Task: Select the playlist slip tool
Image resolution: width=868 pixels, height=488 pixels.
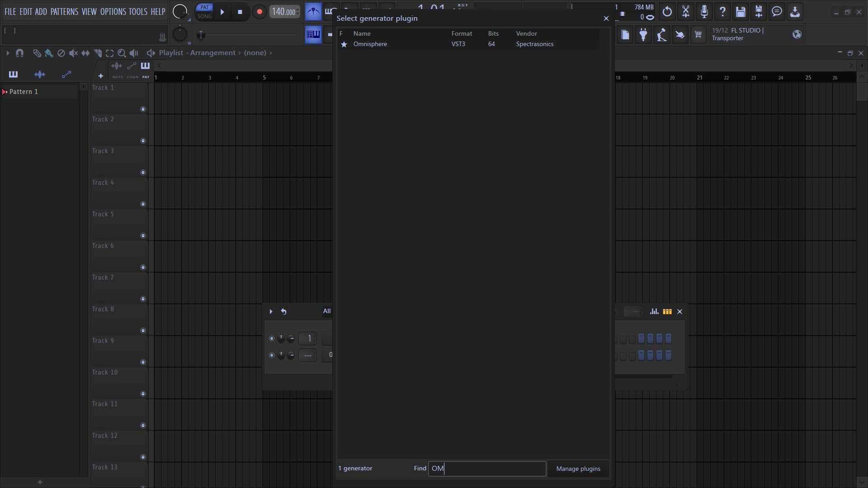Action: point(85,53)
